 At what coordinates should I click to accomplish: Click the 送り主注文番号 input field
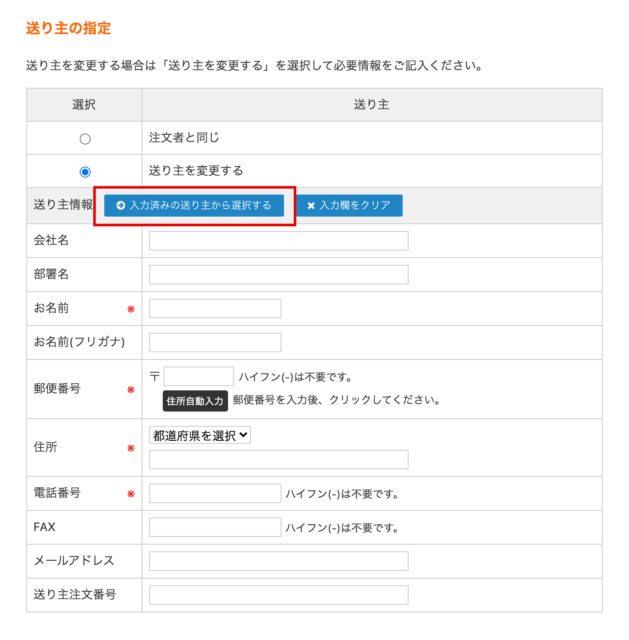(278, 595)
